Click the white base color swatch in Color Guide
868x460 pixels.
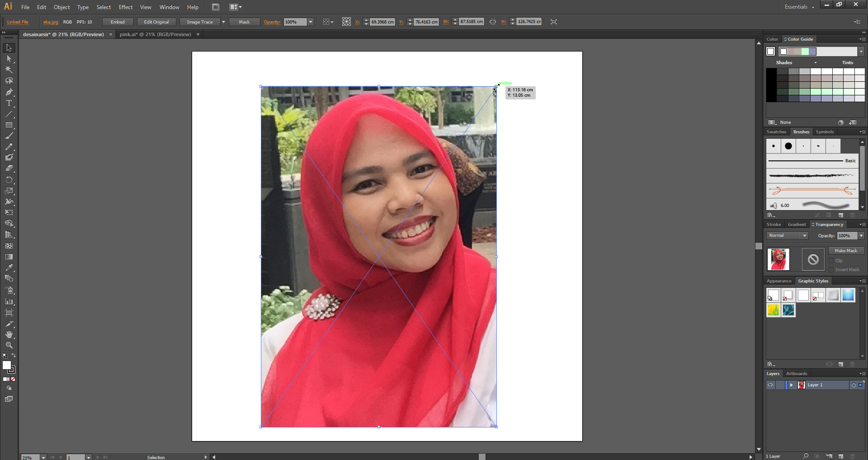tap(771, 52)
